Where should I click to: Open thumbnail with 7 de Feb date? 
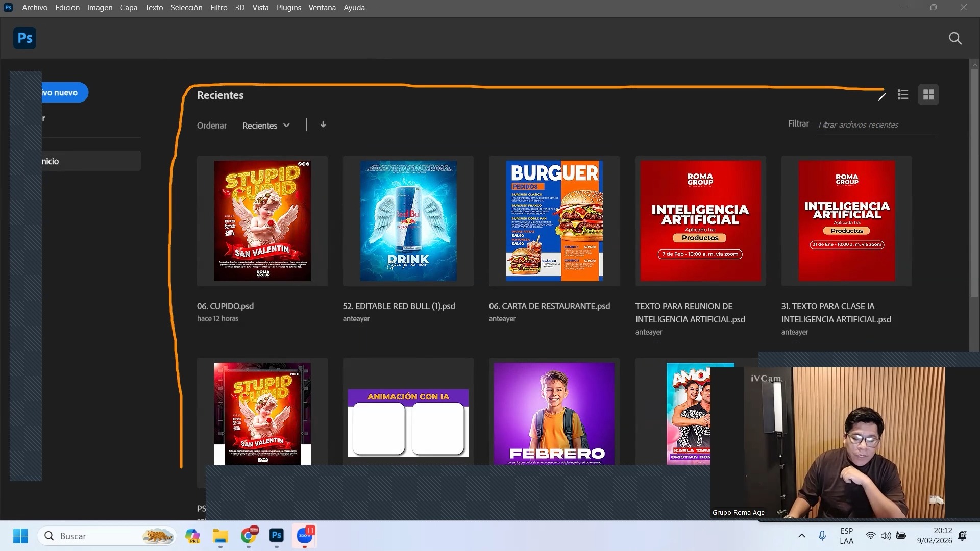click(700, 221)
